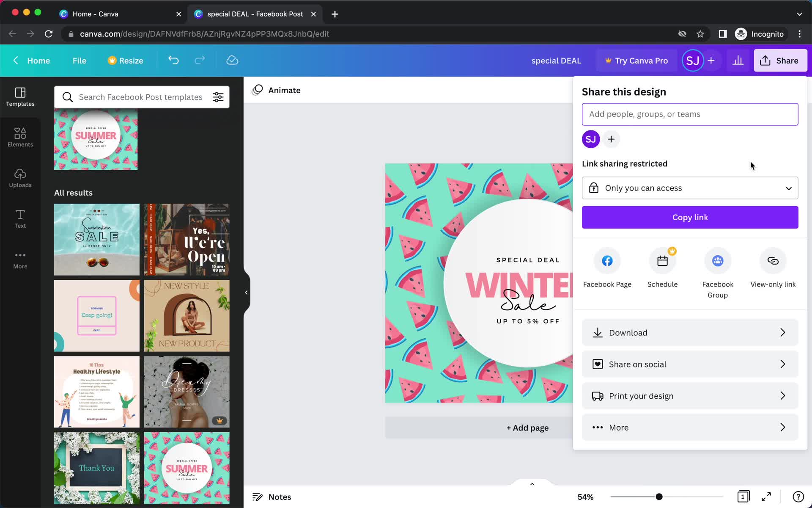Click Try Canva Pro button

point(636,61)
